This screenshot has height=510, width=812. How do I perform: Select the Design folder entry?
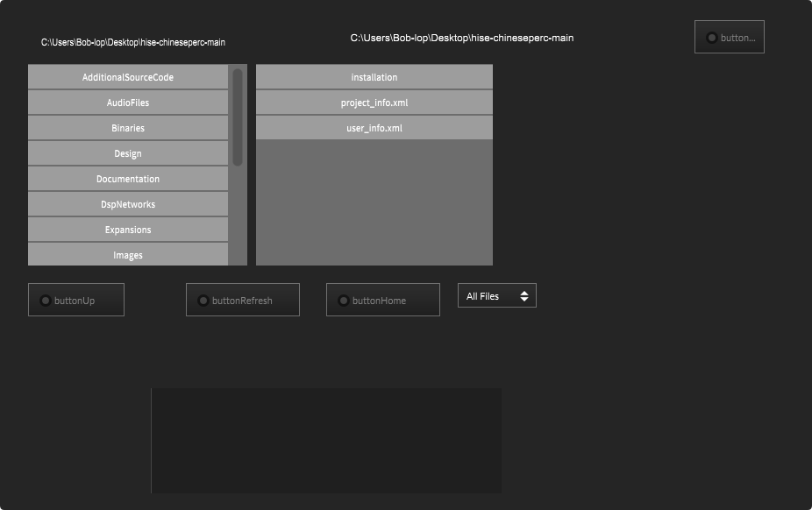128,153
